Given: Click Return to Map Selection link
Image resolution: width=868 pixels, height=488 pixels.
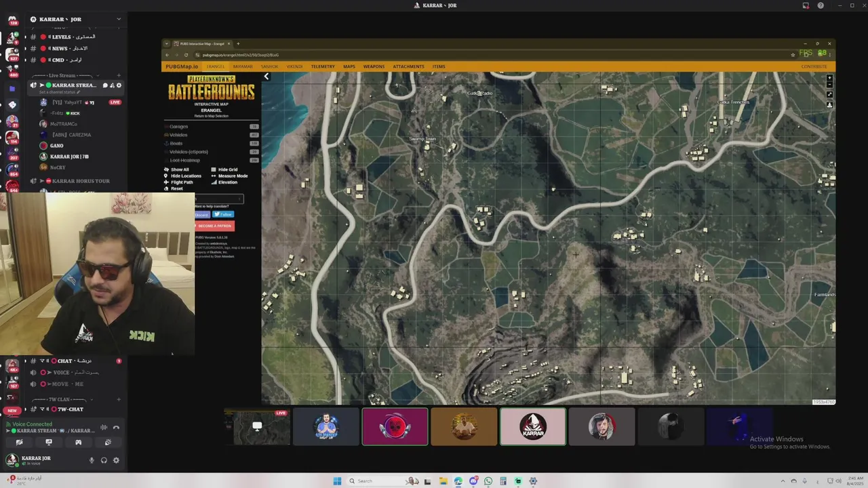Looking at the screenshot, I should tap(212, 116).
